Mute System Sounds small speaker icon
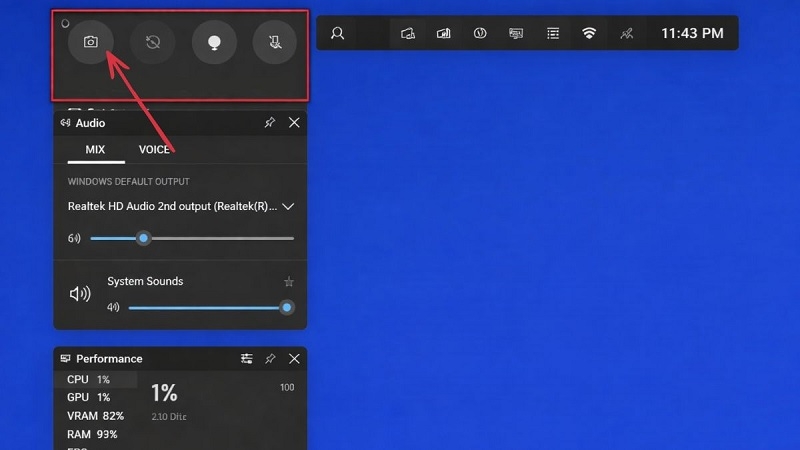Screen dimensions: 800x450 (113, 307)
